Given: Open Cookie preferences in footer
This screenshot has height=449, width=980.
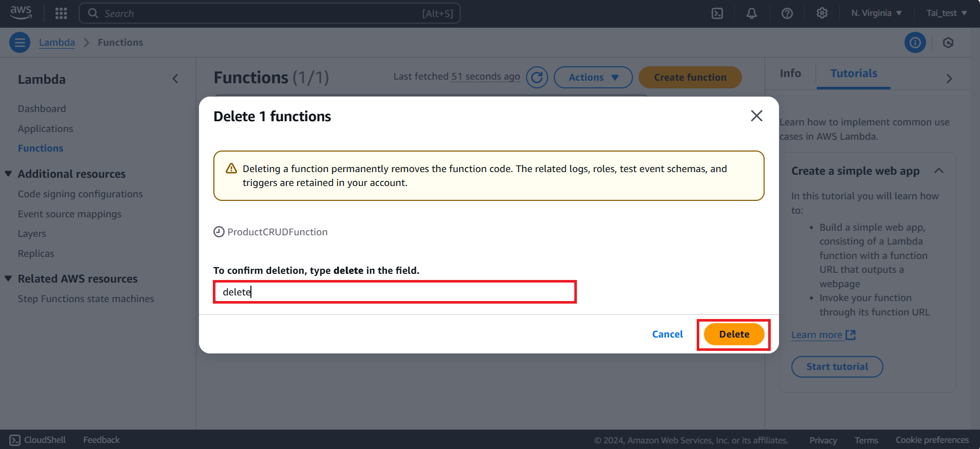Looking at the screenshot, I should 932,440.
